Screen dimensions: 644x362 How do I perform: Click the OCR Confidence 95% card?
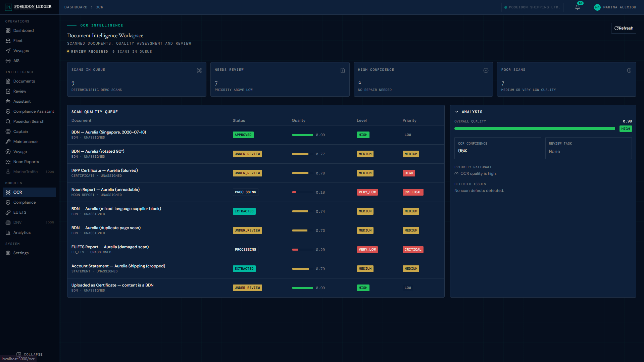click(497, 148)
